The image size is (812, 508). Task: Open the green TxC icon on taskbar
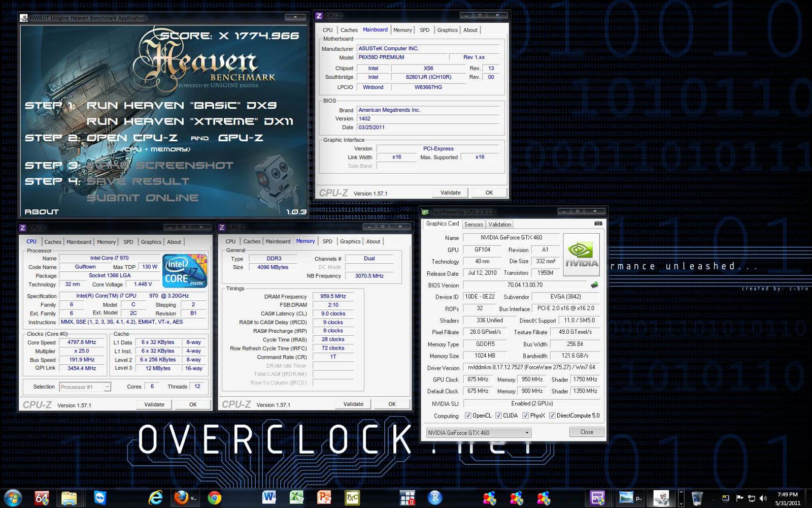click(352, 498)
